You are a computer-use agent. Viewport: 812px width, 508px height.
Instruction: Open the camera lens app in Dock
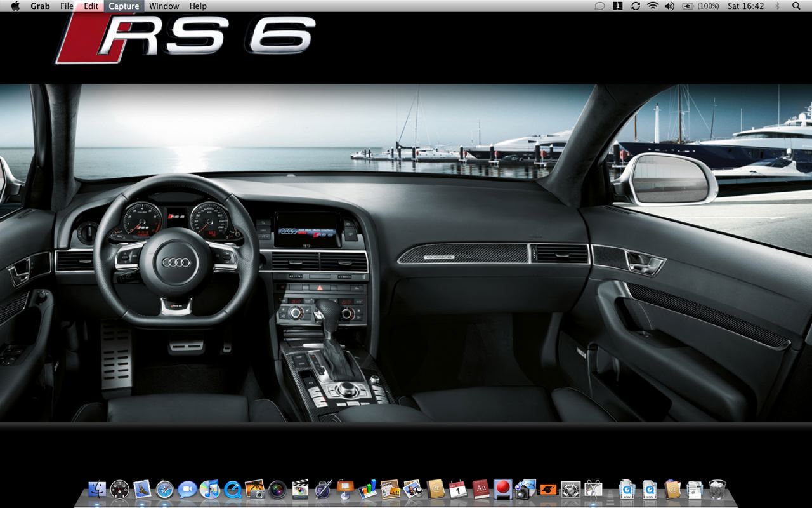pyautogui.click(x=277, y=489)
